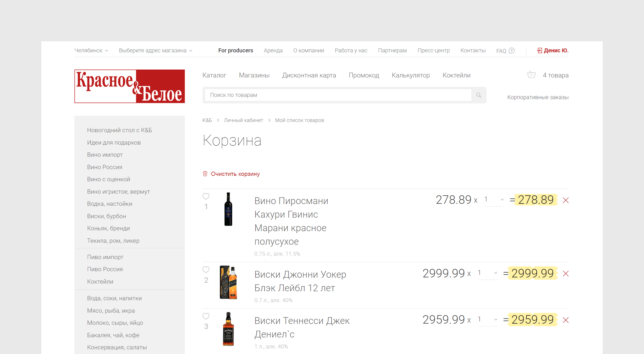Click the Личный кабинет breadcrumb

(243, 120)
